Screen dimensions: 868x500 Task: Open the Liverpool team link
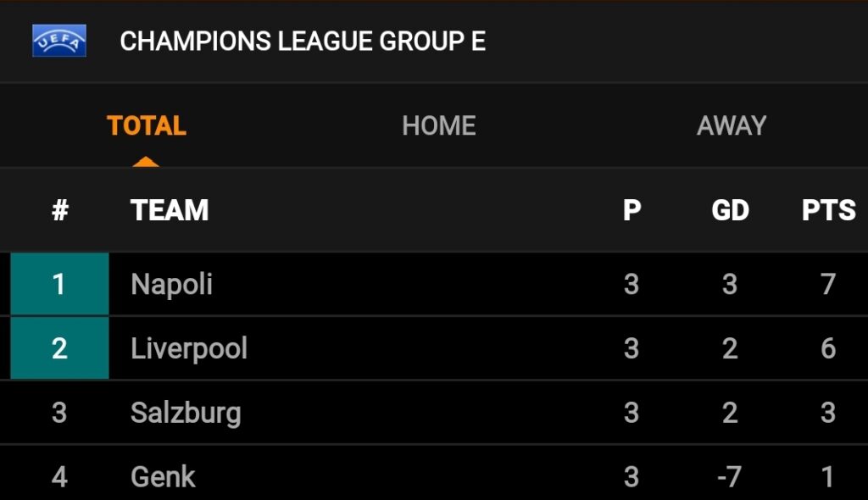point(189,349)
